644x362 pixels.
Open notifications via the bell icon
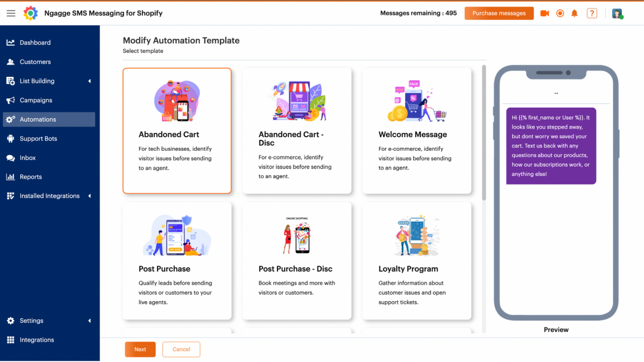[574, 13]
